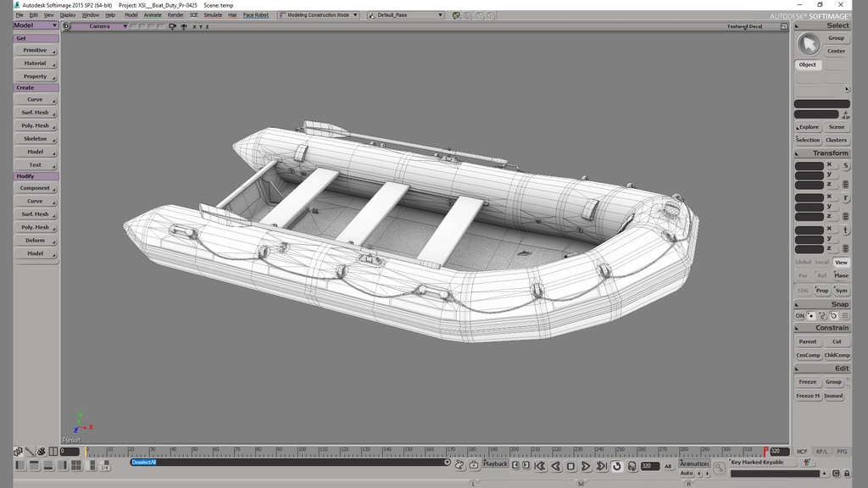The width and height of the screenshot is (868, 488).
Task: Click the Explore button in the Select panel
Action: click(x=808, y=127)
